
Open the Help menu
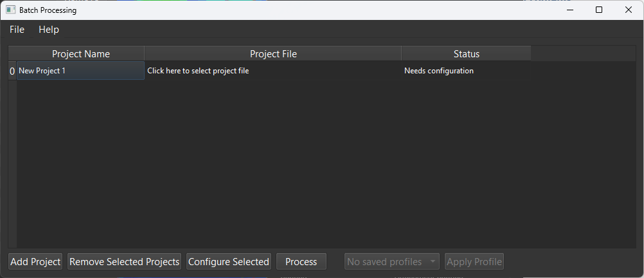tap(49, 30)
